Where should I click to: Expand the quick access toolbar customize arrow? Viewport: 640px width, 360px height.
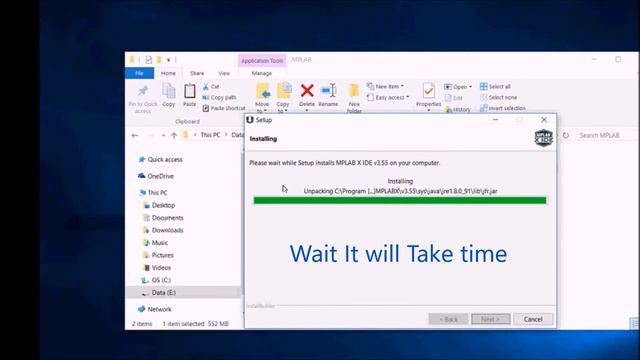[169, 60]
